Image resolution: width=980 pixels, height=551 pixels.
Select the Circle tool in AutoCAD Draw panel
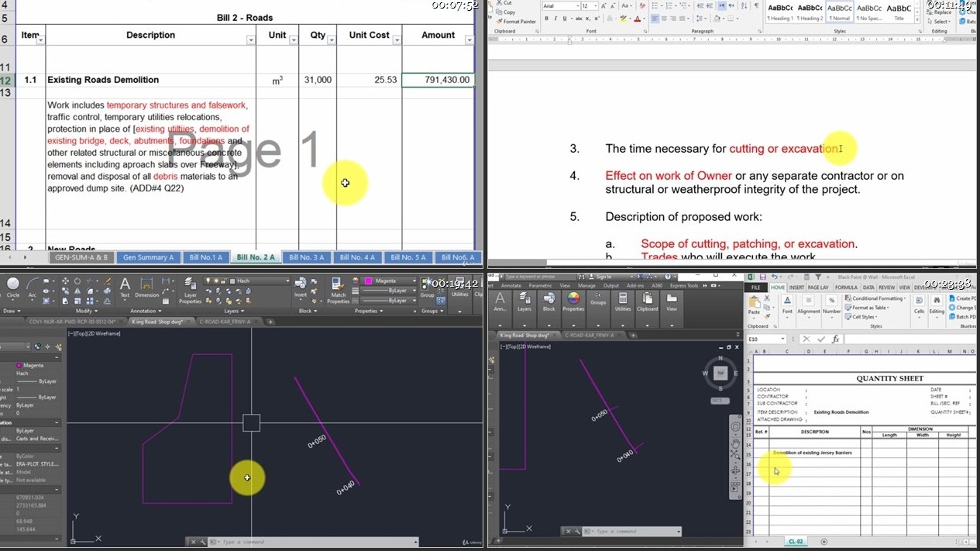(13, 287)
